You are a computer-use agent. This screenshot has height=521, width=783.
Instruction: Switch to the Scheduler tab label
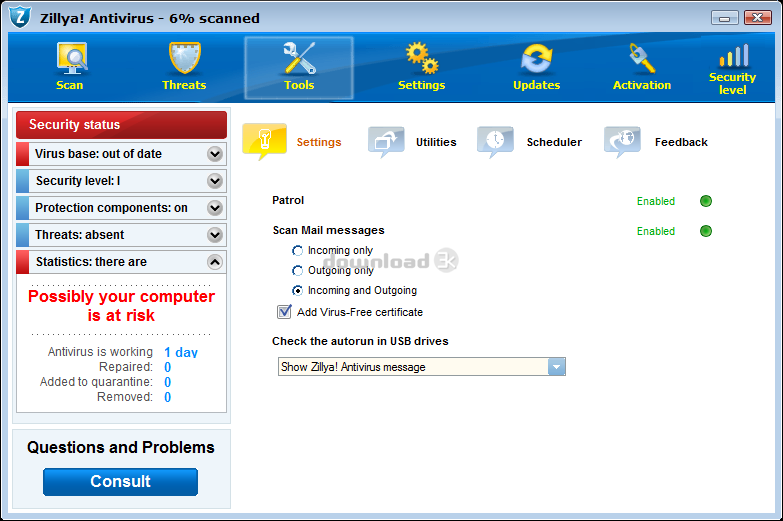tap(554, 142)
